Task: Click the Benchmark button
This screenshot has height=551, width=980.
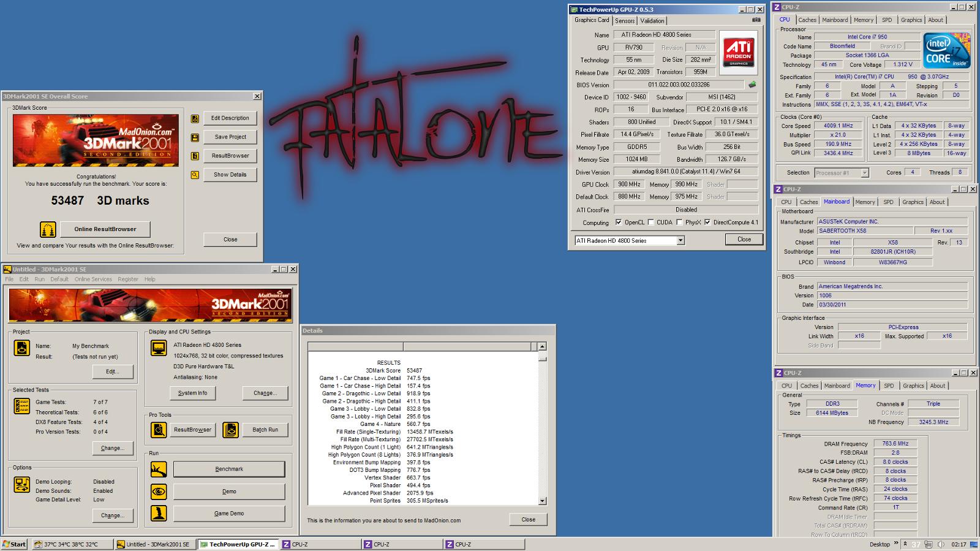Action: tap(229, 469)
